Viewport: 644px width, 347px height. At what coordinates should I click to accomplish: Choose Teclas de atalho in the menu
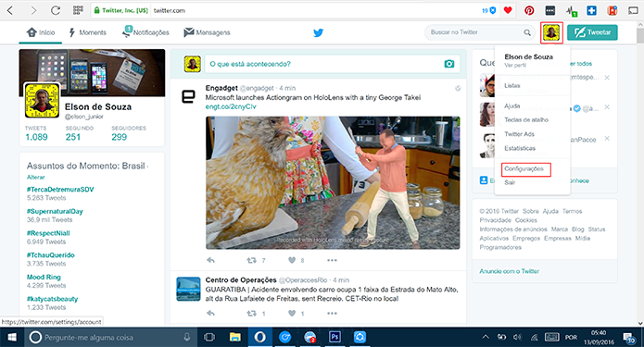[526, 119]
